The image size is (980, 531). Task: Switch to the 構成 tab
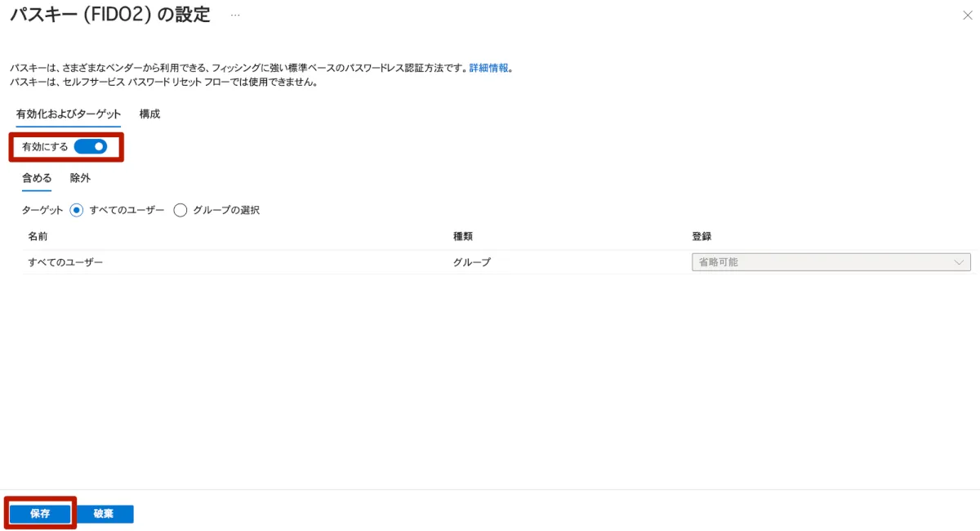click(x=149, y=114)
